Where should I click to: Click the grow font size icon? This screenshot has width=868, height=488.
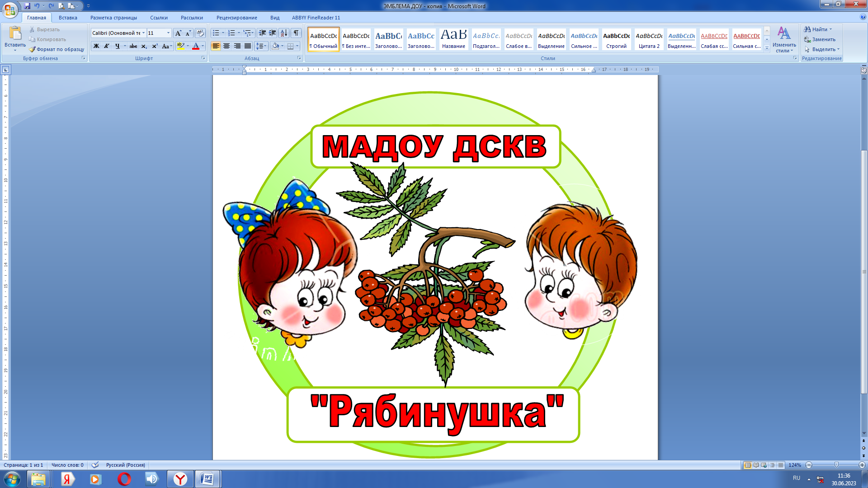click(178, 33)
